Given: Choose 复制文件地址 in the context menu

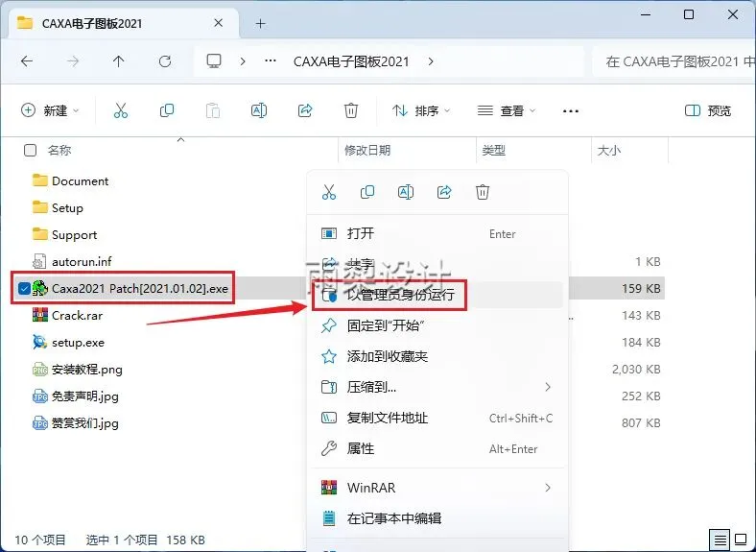Looking at the screenshot, I should point(437,418).
